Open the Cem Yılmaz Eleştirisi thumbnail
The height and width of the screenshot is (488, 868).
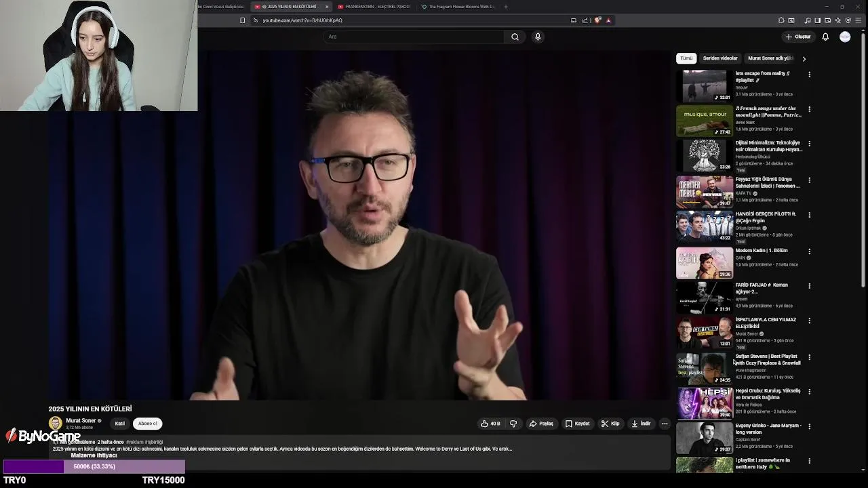point(705,332)
